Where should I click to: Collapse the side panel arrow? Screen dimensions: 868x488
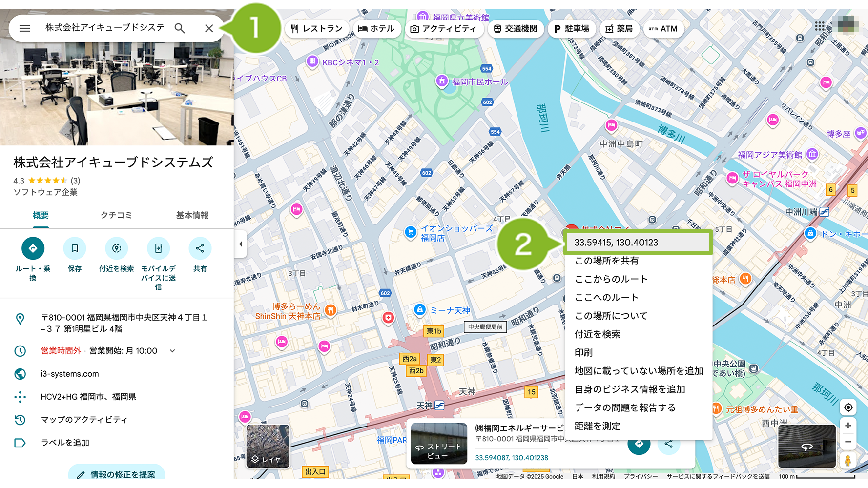point(240,244)
